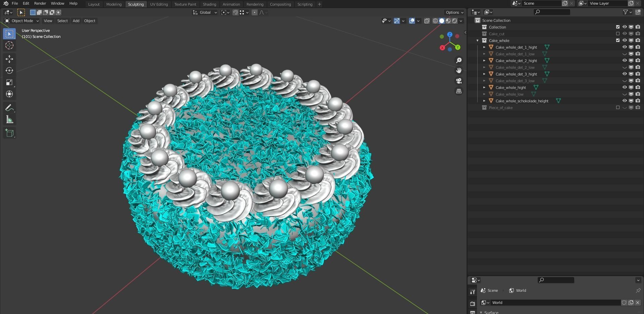Expand Cake_whole_det_3_hight object
The image size is (644, 314).
[x=484, y=74]
